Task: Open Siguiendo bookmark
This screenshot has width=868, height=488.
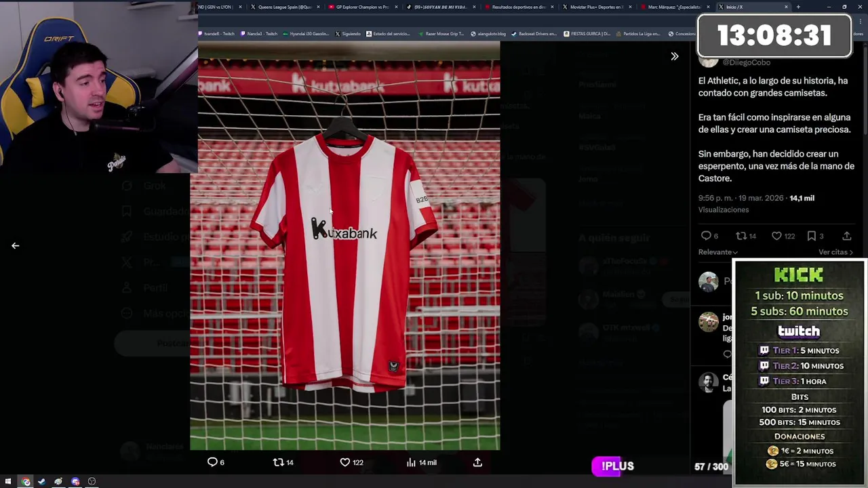Action: click(x=347, y=34)
